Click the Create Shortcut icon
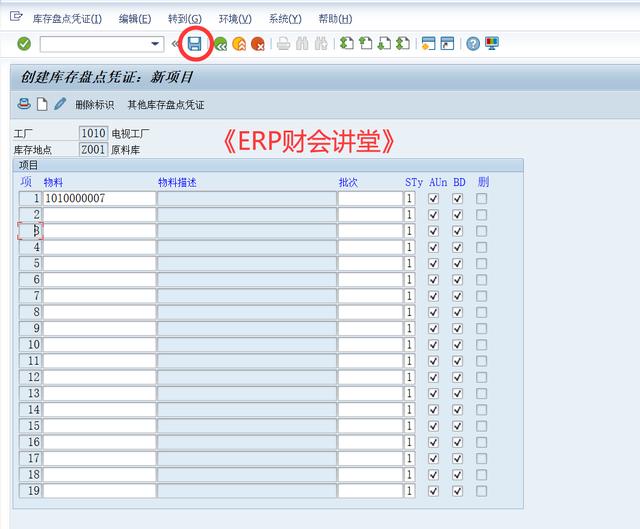The width and height of the screenshot is (640, 529). point(447,43)
